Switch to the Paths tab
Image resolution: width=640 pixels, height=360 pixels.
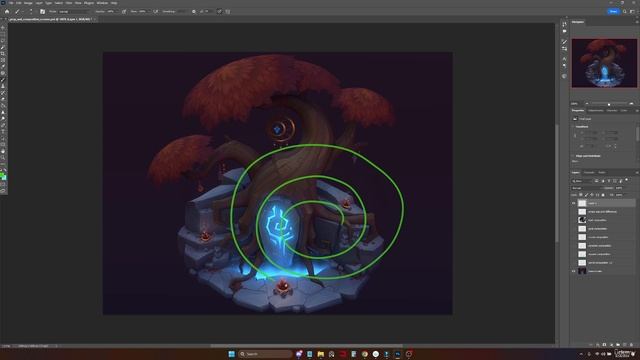602,173
